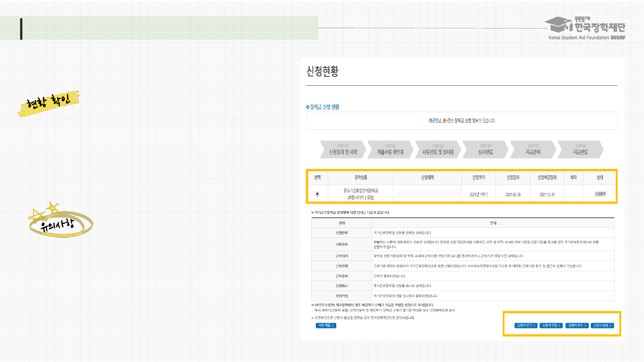Click the 신청대학 column header
644x362 pixels.
[x=428, y=177]
